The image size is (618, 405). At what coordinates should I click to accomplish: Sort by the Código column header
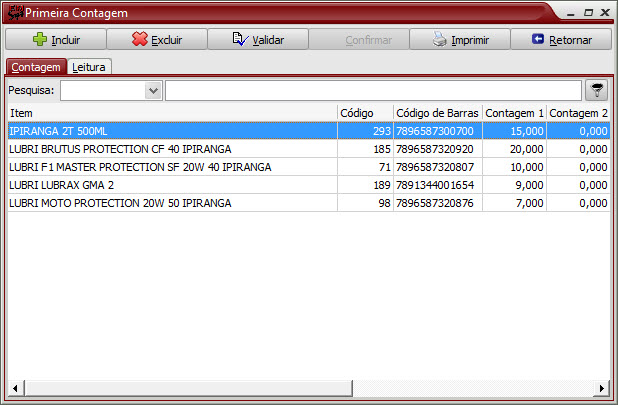[x=365, y=113]
